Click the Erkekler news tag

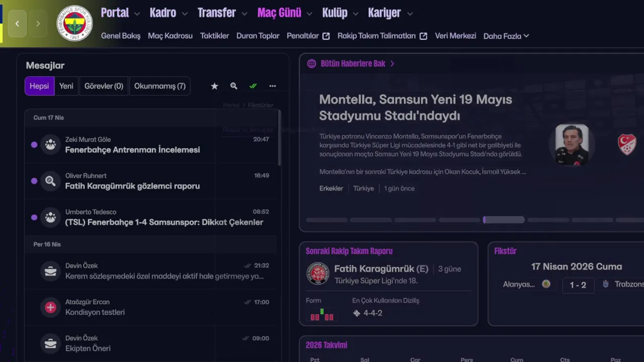click(x=331, y=189)
